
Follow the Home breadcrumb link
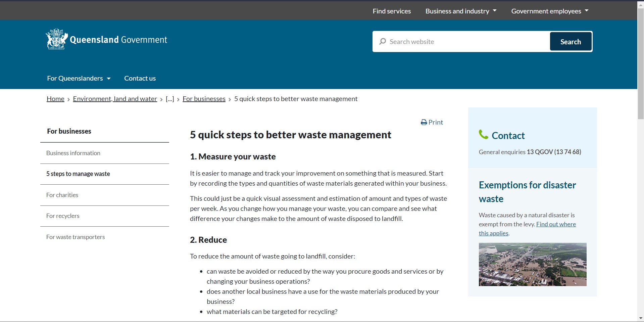click(55, 99)
